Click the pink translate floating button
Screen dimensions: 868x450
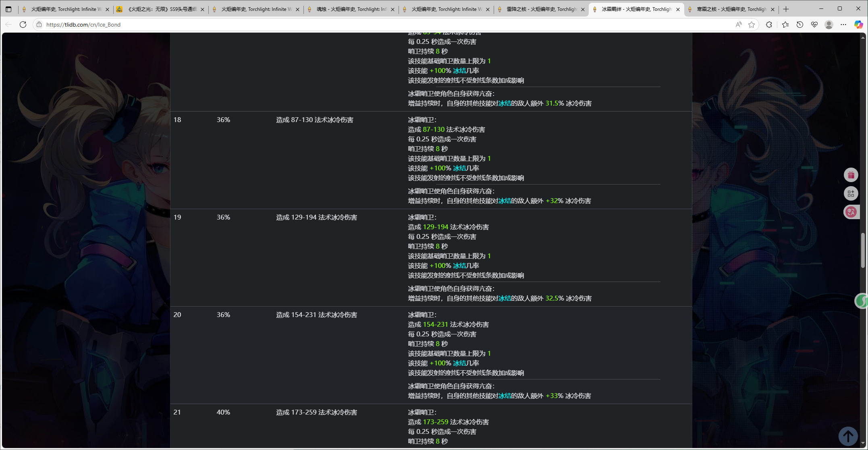click(851, 212)
